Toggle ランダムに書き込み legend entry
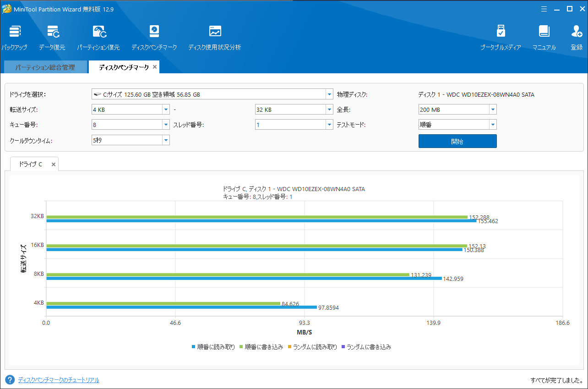Image resolution: width=588 pixels, height=389 pixels. pyautogui.click(x=367, y=347)
